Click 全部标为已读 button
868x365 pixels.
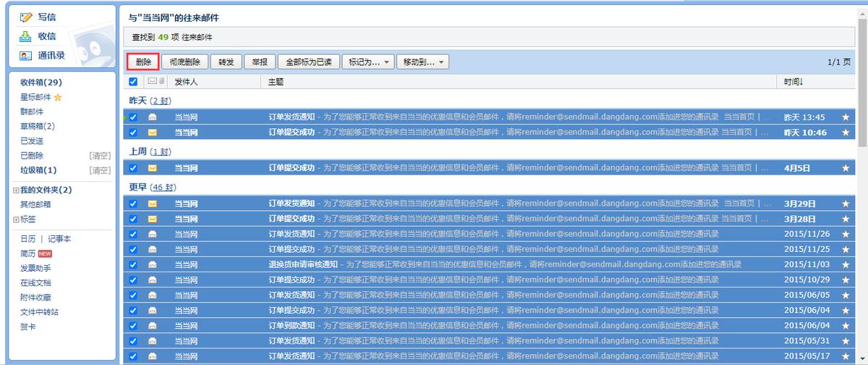click(x=309, y=62)
